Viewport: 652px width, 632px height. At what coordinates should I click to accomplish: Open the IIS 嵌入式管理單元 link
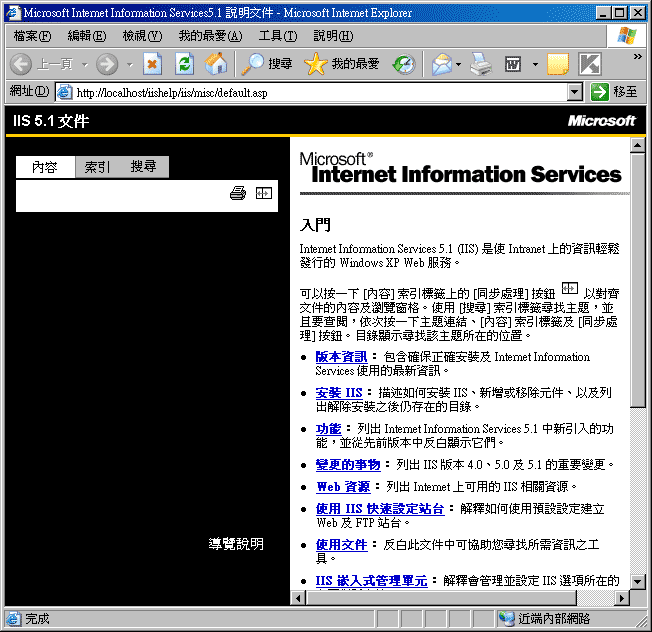[371, 580]
